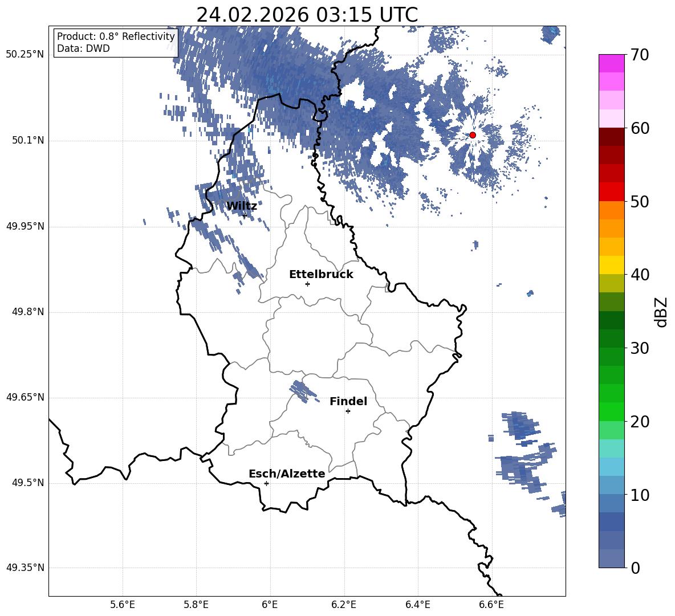
Task: Click the 0 tick on the colorbar
Action: click(635, 568)
